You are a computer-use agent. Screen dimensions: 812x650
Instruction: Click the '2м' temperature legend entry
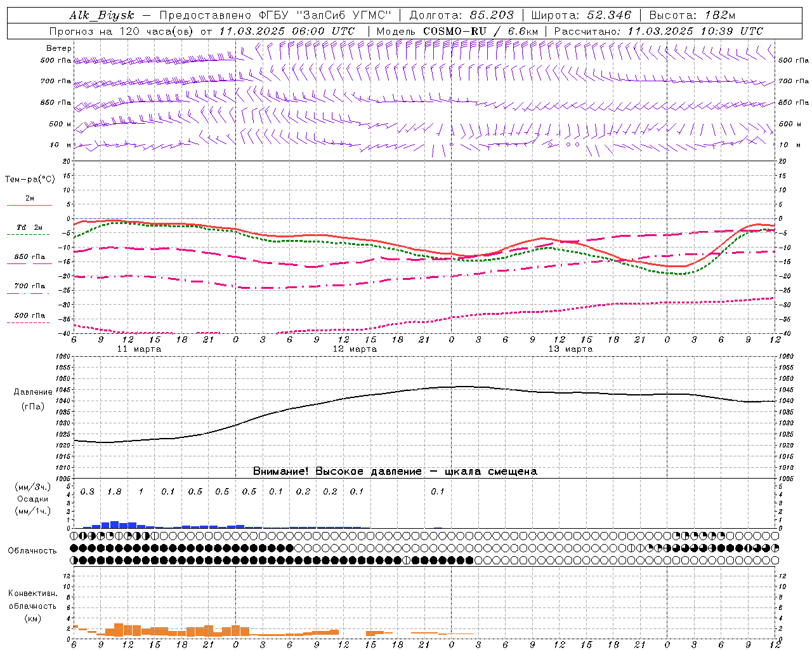[x=30, y=199]
